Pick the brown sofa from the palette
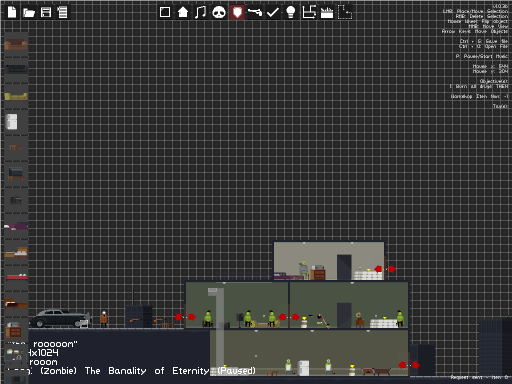 click(16, 44)
